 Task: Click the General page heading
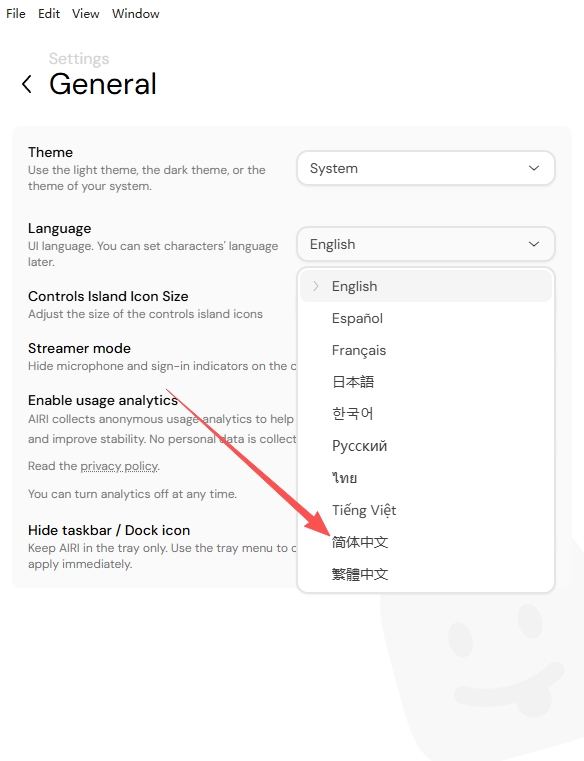coord(102,84)
